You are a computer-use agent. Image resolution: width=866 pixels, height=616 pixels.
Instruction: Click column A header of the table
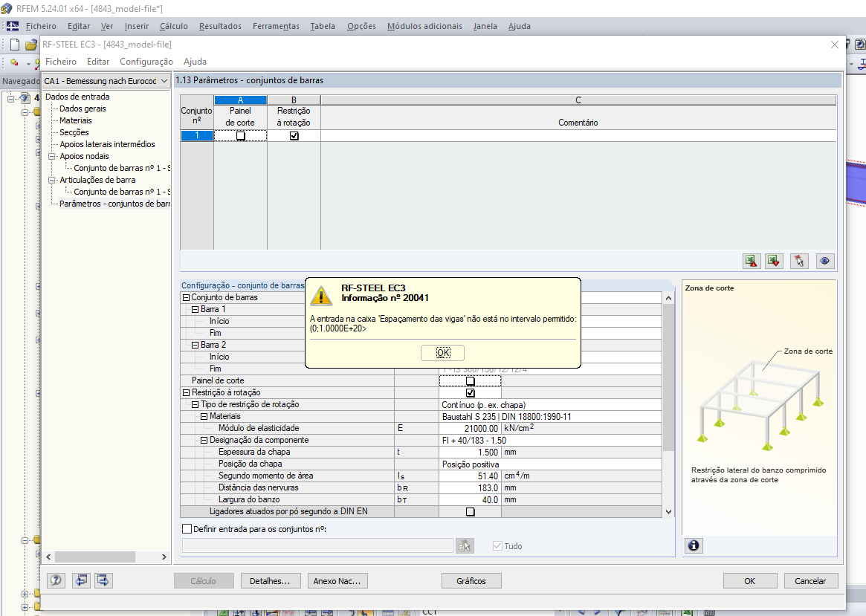[240, 100]
